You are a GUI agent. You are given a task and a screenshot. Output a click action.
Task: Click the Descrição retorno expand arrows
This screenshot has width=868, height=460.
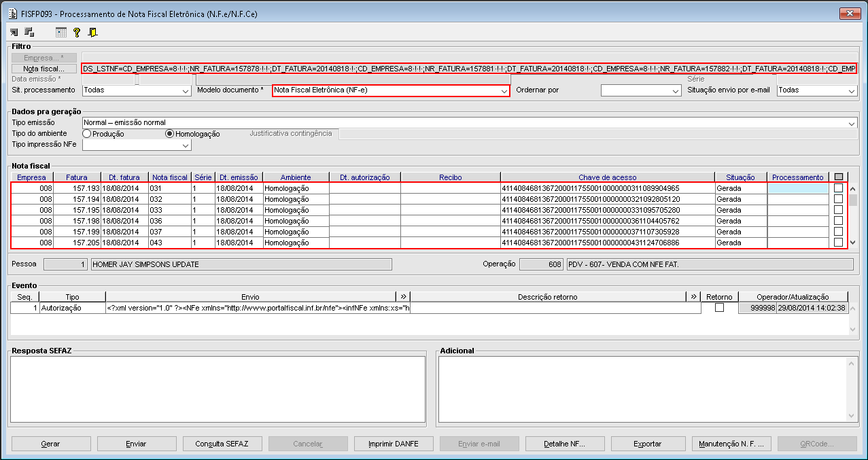coord(694,296)
